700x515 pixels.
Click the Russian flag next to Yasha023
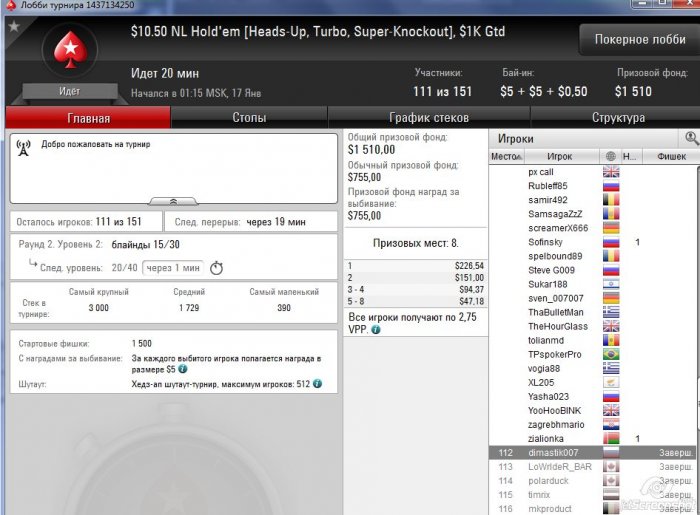click(x=611, y=396)
